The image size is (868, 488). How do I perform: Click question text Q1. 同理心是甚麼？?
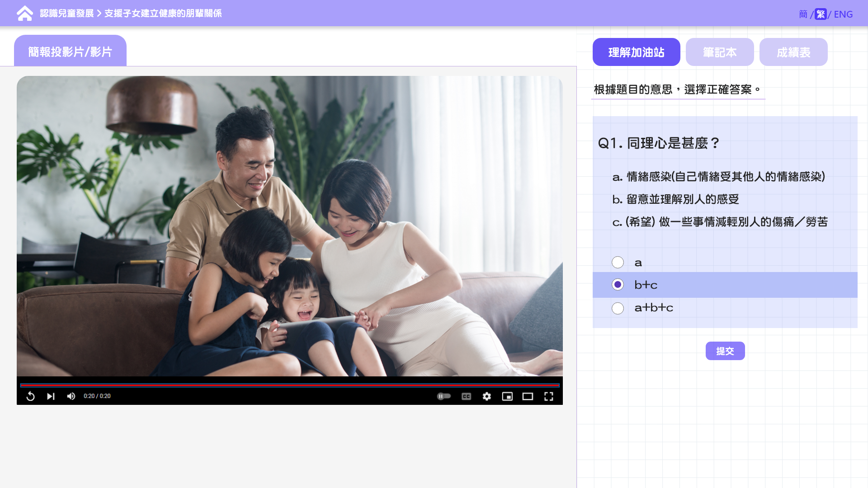659,143
